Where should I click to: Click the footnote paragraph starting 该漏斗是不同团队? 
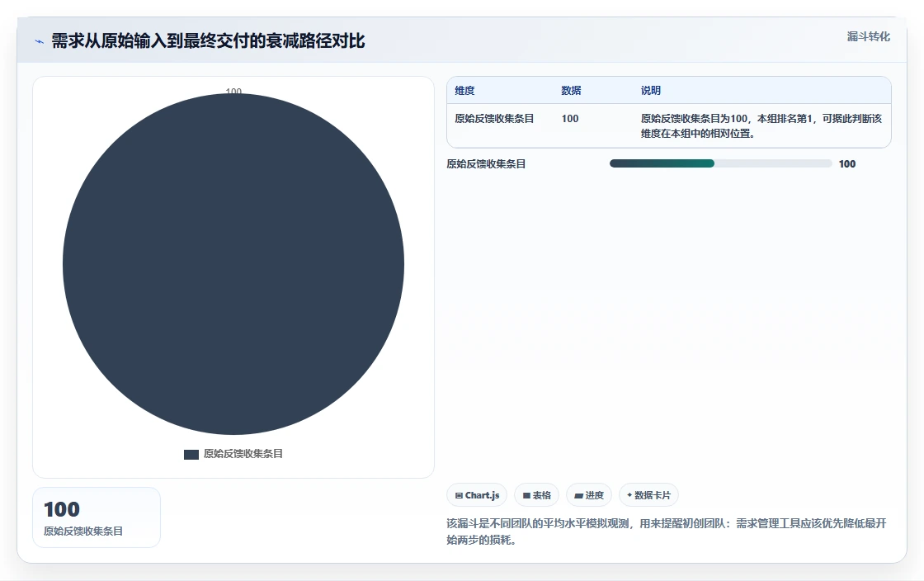point(667,531)
